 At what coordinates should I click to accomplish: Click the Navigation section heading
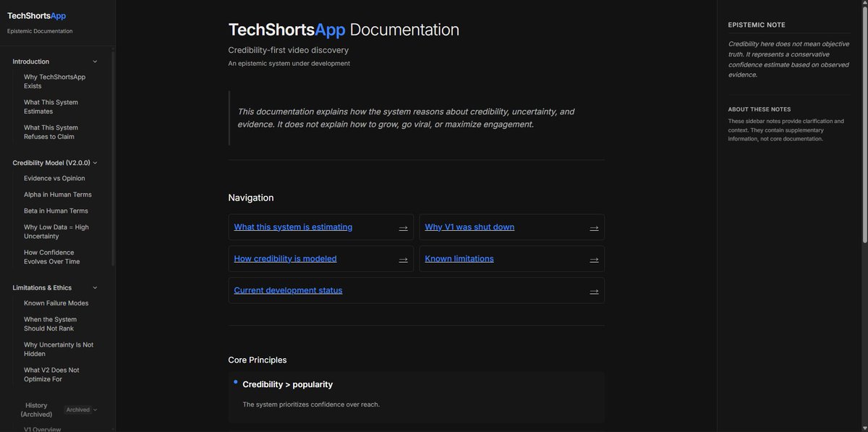coord(251,198)
